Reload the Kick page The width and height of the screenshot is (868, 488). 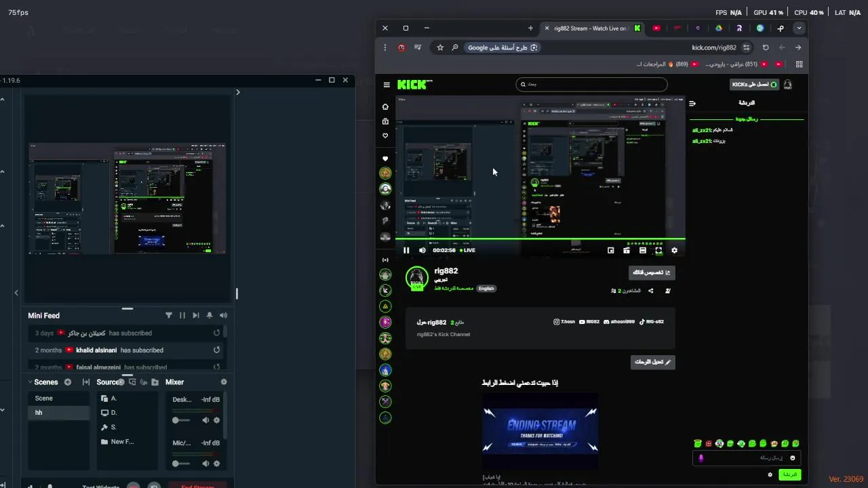click(766, 47)
